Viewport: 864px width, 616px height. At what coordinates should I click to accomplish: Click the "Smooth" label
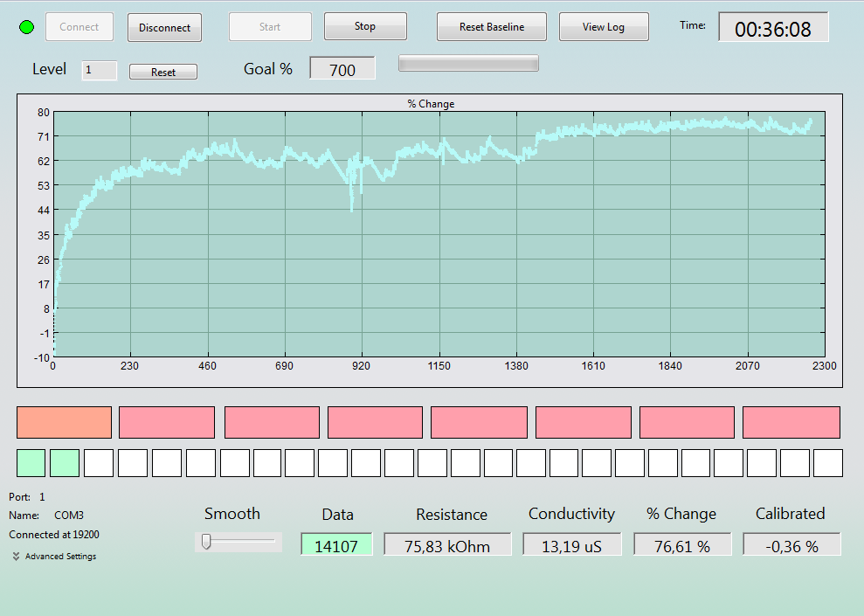click(x=232, y=514)
